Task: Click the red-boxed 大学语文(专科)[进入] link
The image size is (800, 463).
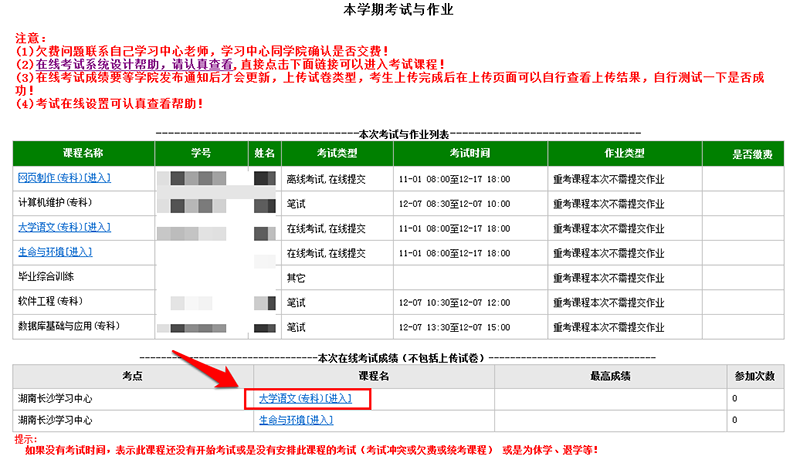Action: pyautogui.click(x=296, y=398)
